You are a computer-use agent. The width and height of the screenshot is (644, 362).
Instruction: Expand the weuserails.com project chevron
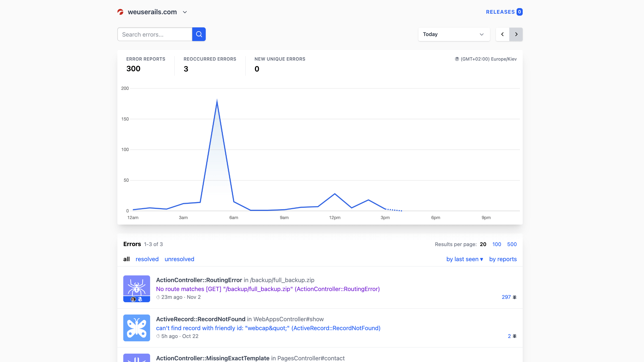(x=185, y=12)
